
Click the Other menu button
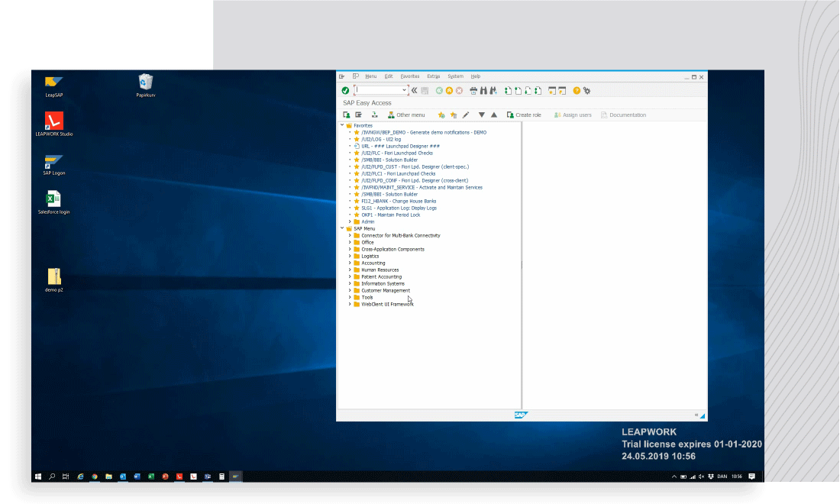point(406,115)
